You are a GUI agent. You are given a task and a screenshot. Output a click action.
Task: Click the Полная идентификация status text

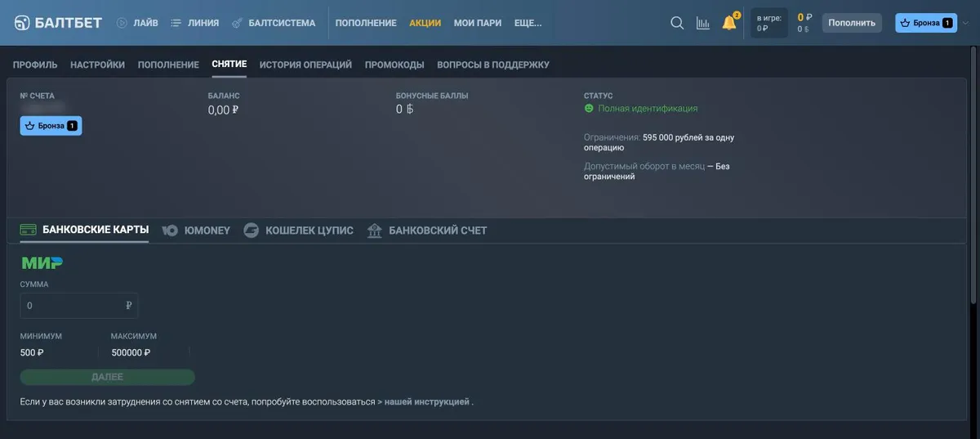tap(648, 108)
